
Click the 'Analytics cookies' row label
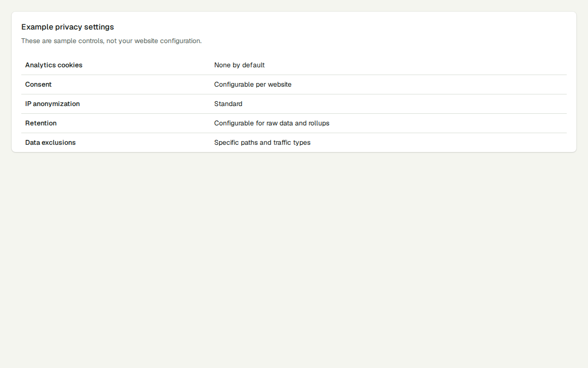tap(54, 65)
